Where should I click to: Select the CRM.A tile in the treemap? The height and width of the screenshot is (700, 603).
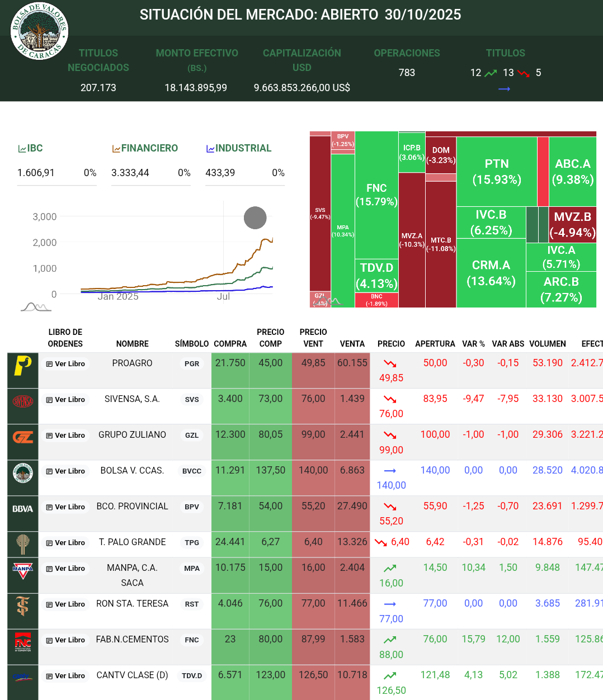491,273
